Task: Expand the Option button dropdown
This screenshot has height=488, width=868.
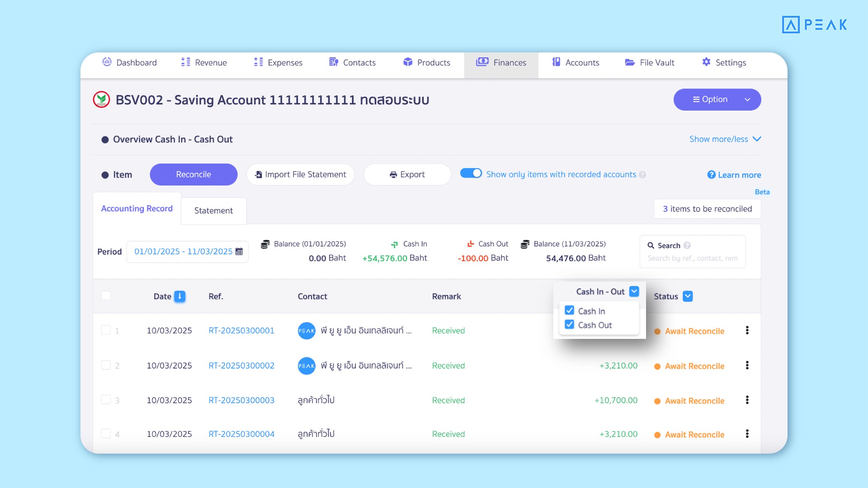Action: click(x=747, y=99)
